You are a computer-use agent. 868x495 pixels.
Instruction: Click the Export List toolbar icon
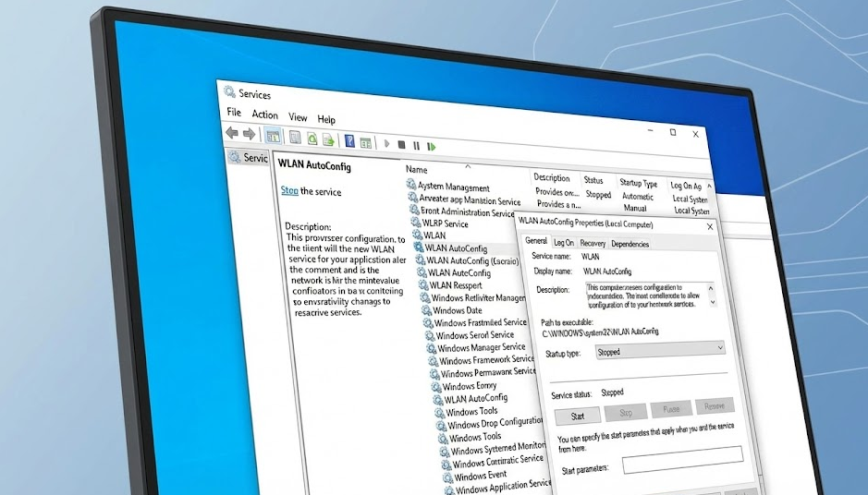click(x=328, y=139)
